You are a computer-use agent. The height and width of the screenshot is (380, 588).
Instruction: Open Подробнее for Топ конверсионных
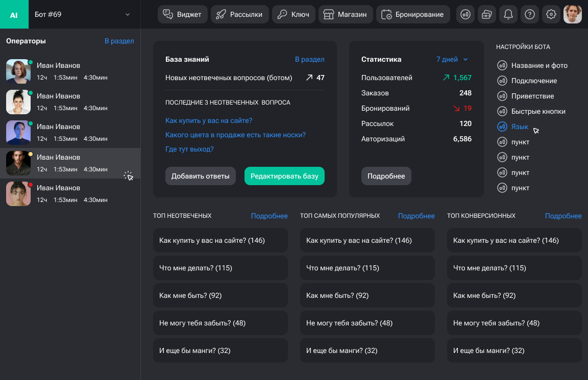(563, 216)
